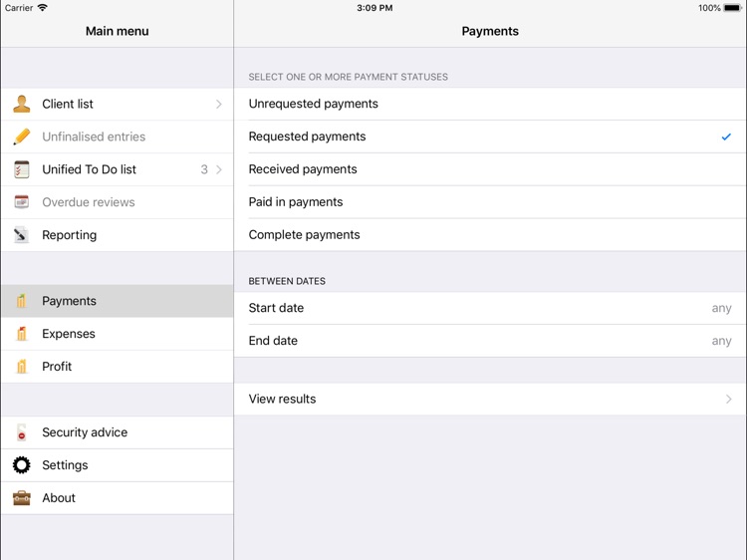This screenshot has width=747, height=560.
Task: Open the Unified To Do list
Action: [x=118, y=169]
